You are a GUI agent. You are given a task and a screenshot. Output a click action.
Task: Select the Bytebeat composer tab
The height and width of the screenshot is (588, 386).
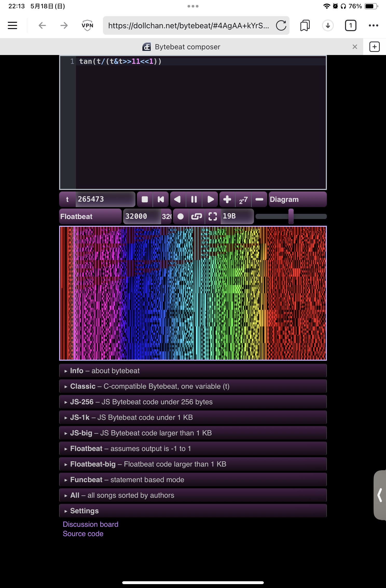click(x=182, y=47)
